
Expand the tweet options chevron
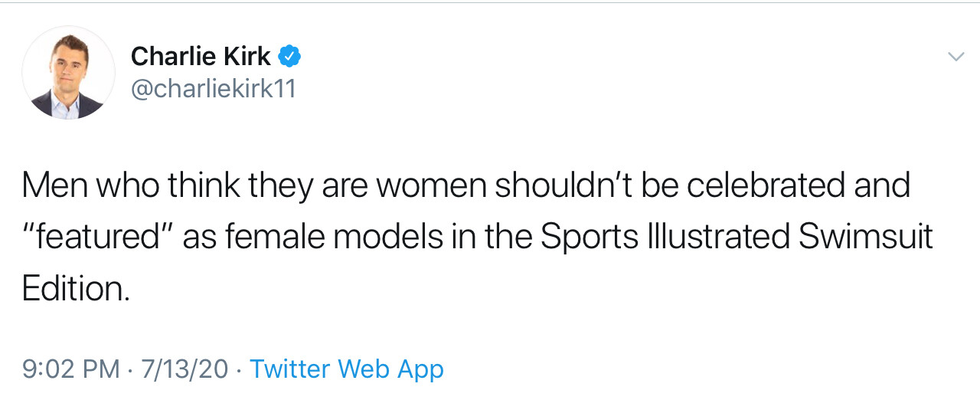[x=955, y=57]
